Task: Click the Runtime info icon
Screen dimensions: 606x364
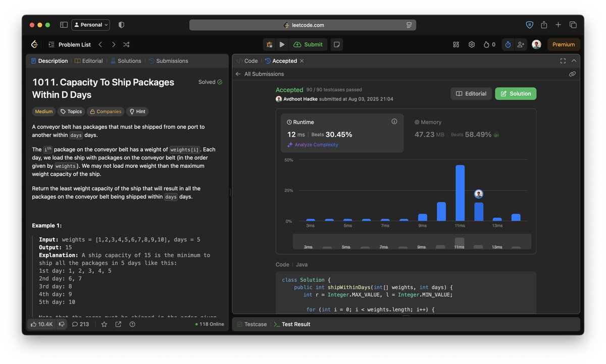Action: [x=394, y=122]
